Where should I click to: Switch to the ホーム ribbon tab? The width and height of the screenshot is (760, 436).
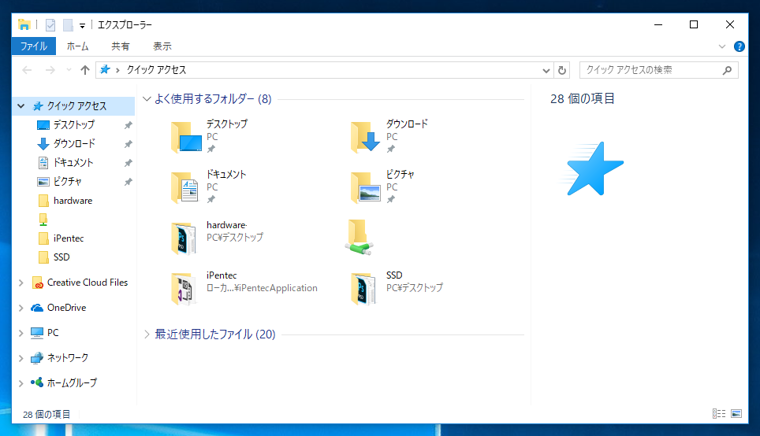(x=78, y=47)
